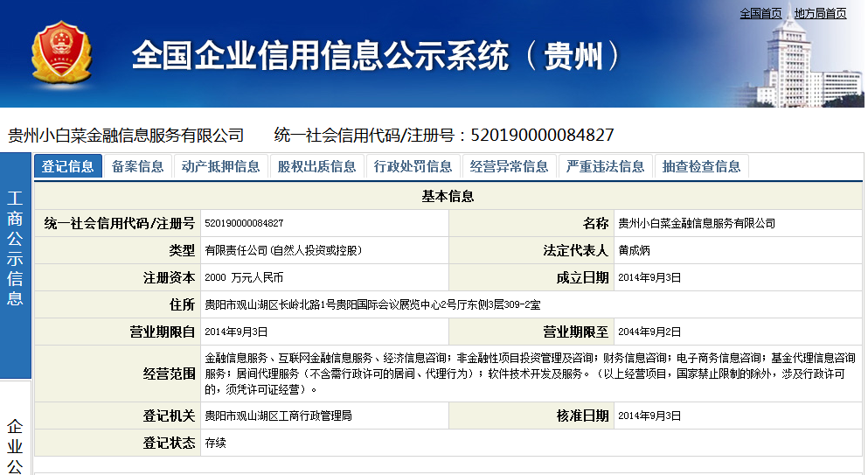
Task: Open the 动产抵押信息 tab
Action: pos(221,166)
